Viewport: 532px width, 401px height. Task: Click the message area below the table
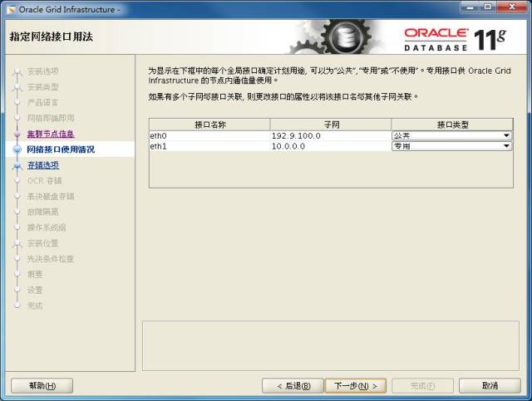click(x=331, y=345)
